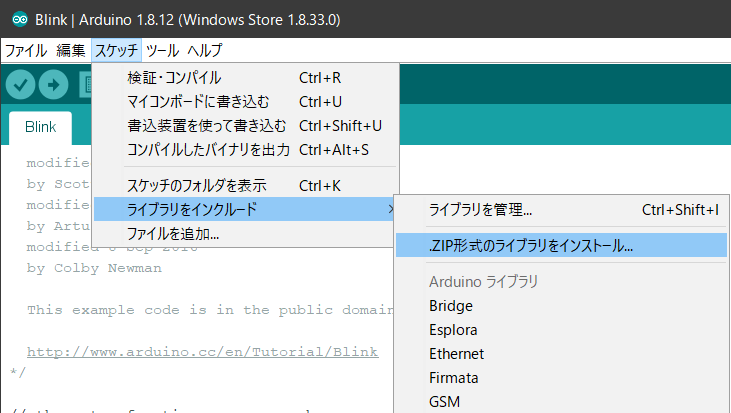Include the Bridge library
The width and height of the screenshot is (731, 413).
561,306
